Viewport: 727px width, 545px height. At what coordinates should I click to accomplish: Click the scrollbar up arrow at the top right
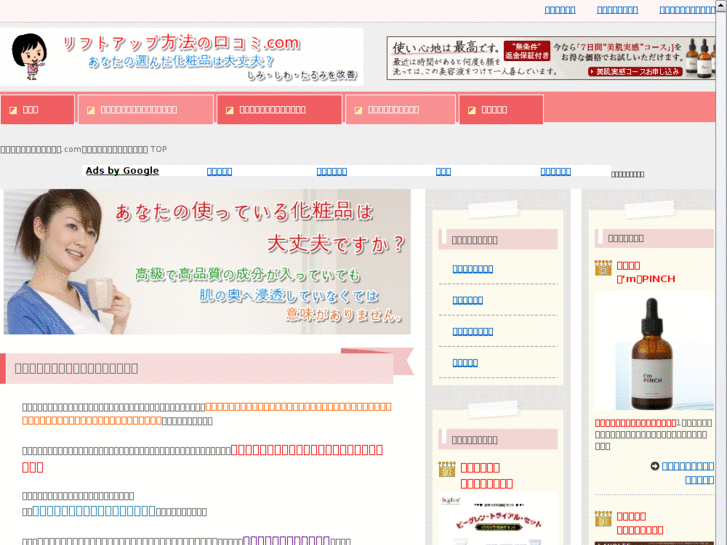tap(721, 4)
